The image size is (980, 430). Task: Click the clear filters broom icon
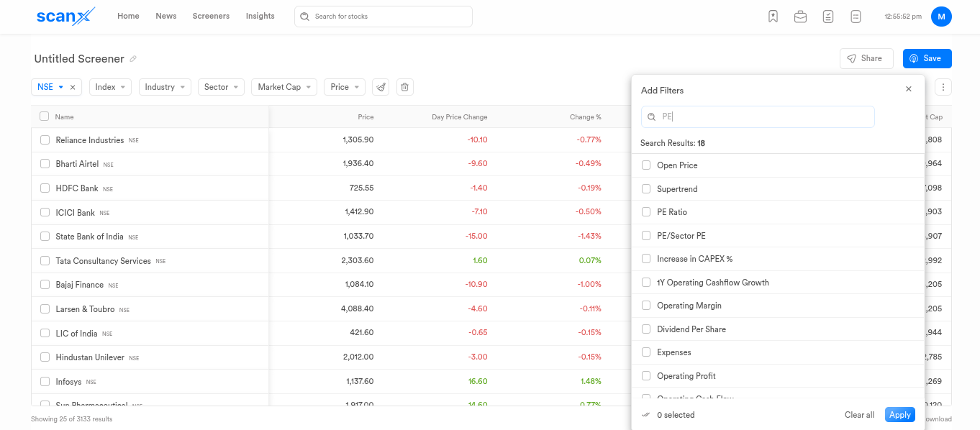[381, 87]
